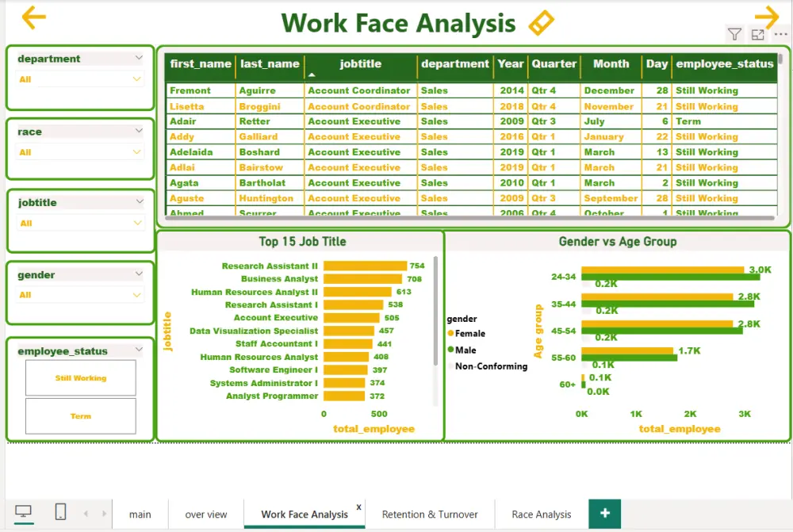
Task: Click the yellow back arrow beside the title
Action: (32, 16)
